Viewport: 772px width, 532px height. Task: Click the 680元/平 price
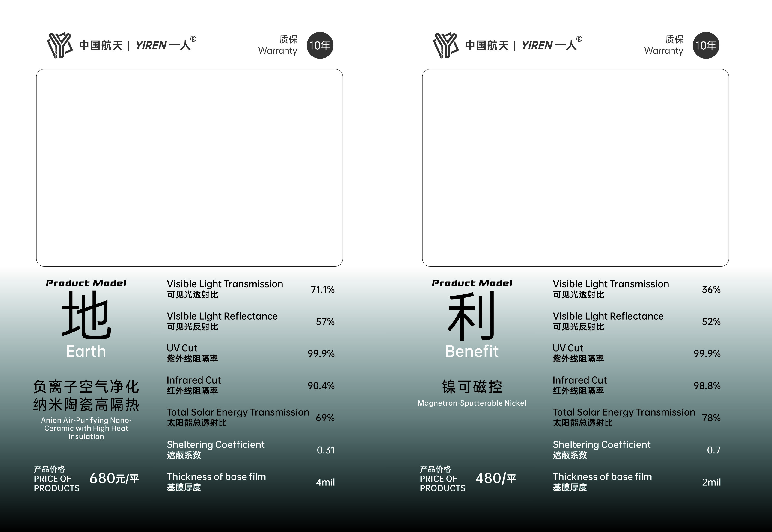point(114,478)
